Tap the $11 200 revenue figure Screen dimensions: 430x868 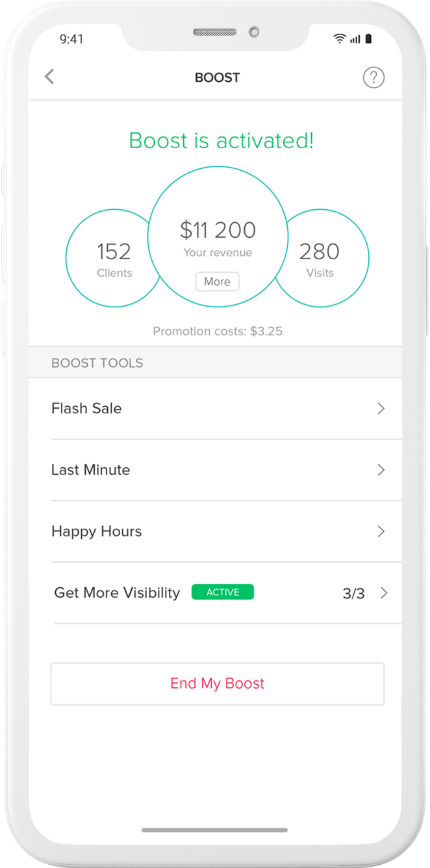pyautogui.click(x=218, y=230)
